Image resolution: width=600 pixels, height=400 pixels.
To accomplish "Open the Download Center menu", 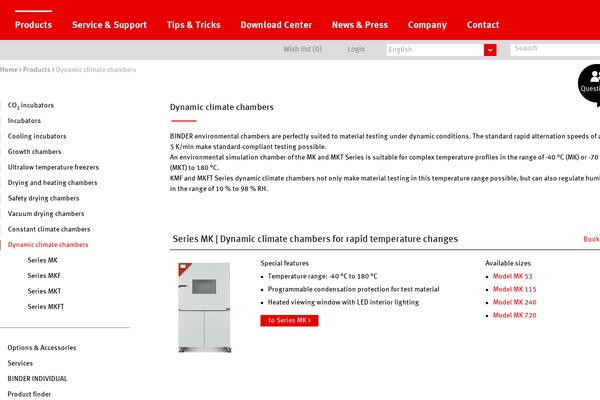I will click(276, 25).
